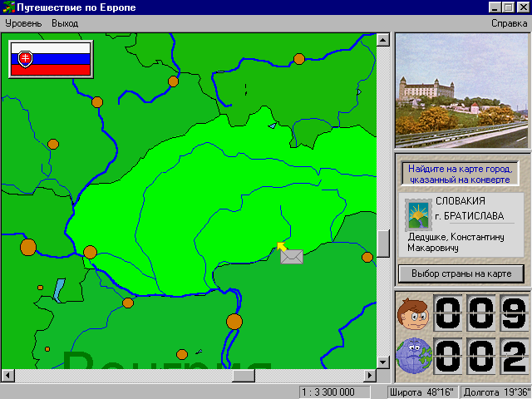
Task: Select the city marker at the map's right edge
Action: [367, 257]
